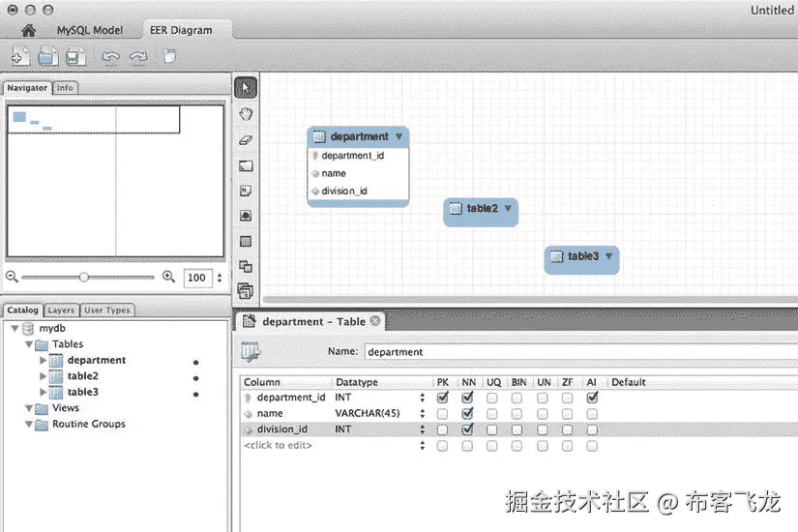Click the navigator diagram overview thumbnail
The image size is (798, 532).
[115, 181]
